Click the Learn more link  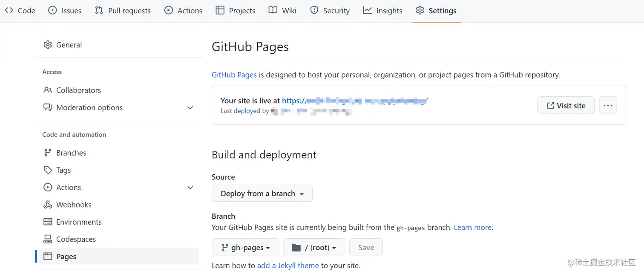pyautogui.click(x=473, y=227)
